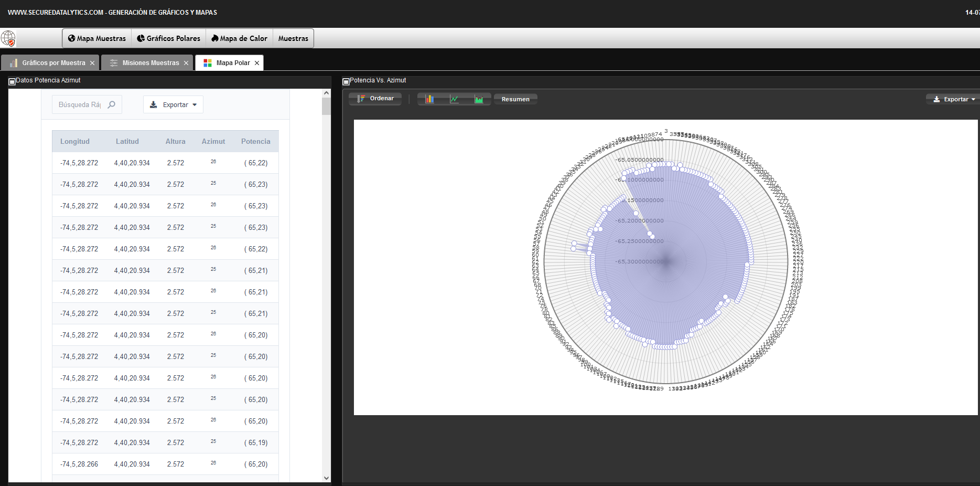
Task: Collapse the Potencia Vs. Azimut panel
Action: [x=346, y=81]
